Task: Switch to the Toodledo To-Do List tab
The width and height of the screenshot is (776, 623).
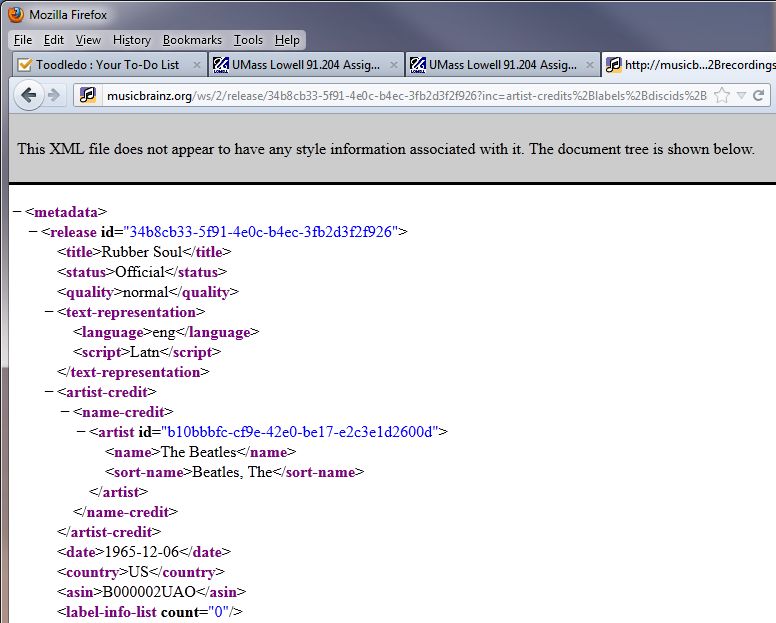Action: coord(109,65)
